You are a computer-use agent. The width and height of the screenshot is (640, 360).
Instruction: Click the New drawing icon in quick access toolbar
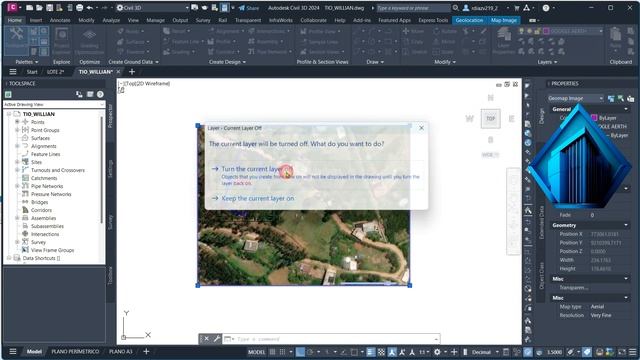click(x=30, y=8)
